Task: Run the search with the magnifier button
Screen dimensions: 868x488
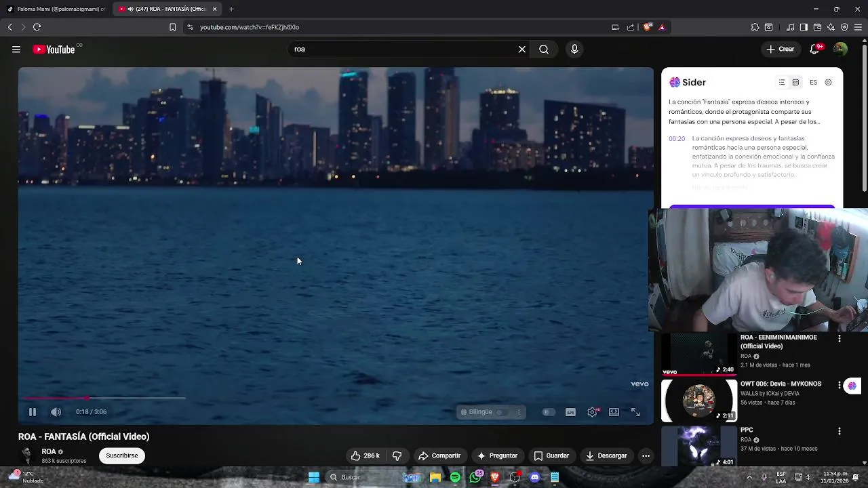Action: (544, 49)
